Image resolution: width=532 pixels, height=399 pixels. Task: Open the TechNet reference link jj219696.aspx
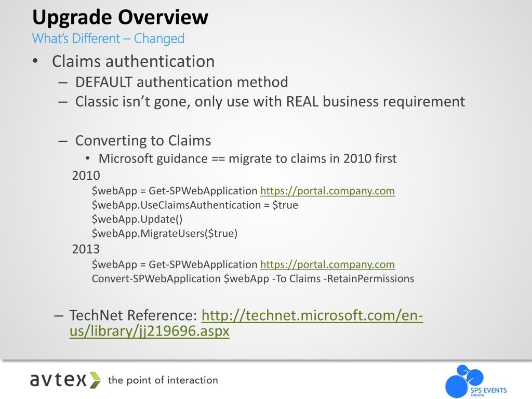pos(246,323)
